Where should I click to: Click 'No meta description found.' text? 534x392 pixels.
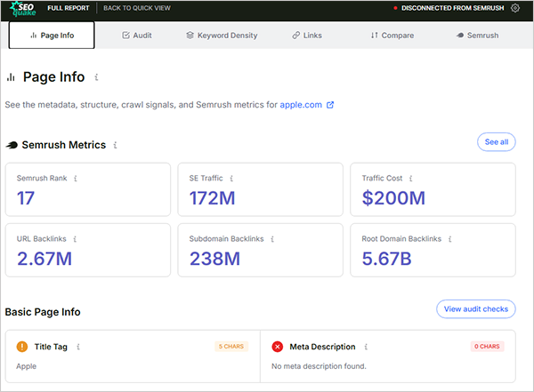click(319, 366)
